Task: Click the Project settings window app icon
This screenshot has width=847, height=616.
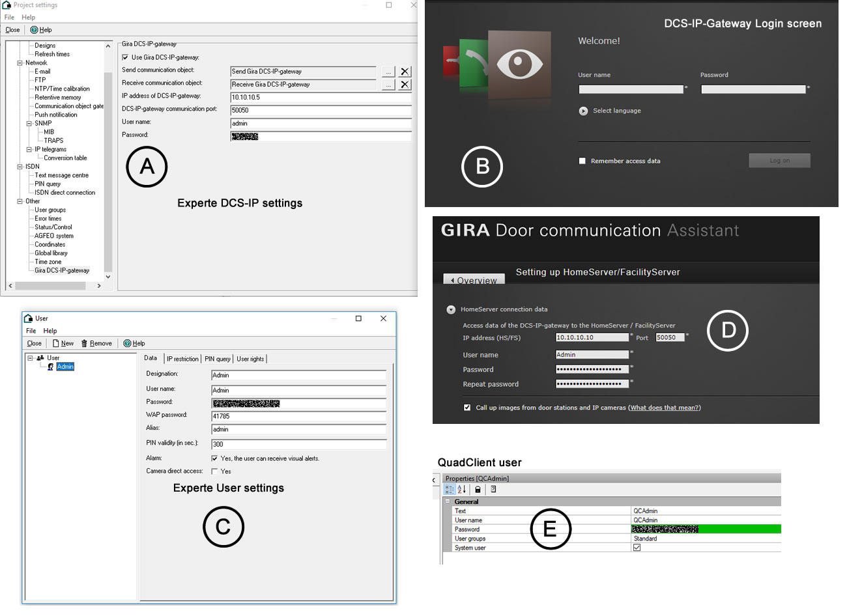Action: [7, 5]
